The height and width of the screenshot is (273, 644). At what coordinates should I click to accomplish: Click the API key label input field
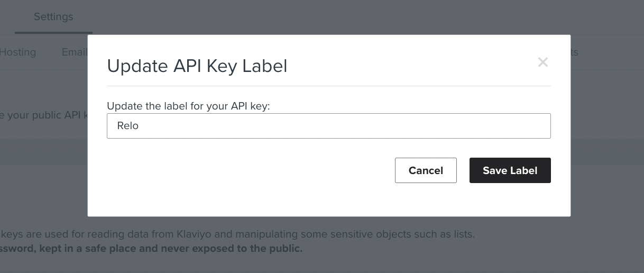coord(328,126)
